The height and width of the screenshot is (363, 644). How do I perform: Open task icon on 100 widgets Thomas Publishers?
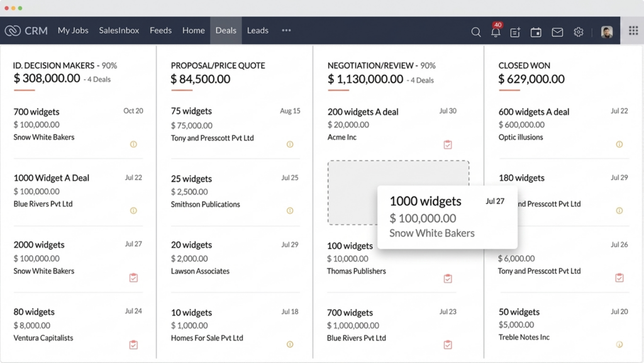click(x=448, y=279)
